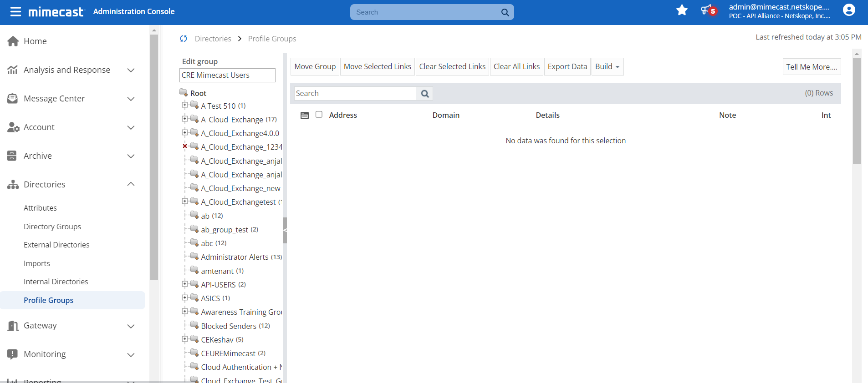Expand the Awareness Training tree node
Image resolution: width=868 pixels, height=383 pixels.
(x=185, y=311)
